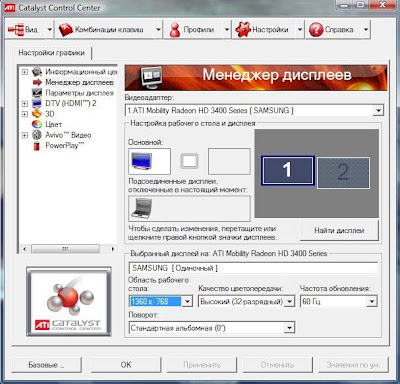Select DTV (HDMI) 2 tree item
This screenshot has width=400, height=384.
(71, 103)
